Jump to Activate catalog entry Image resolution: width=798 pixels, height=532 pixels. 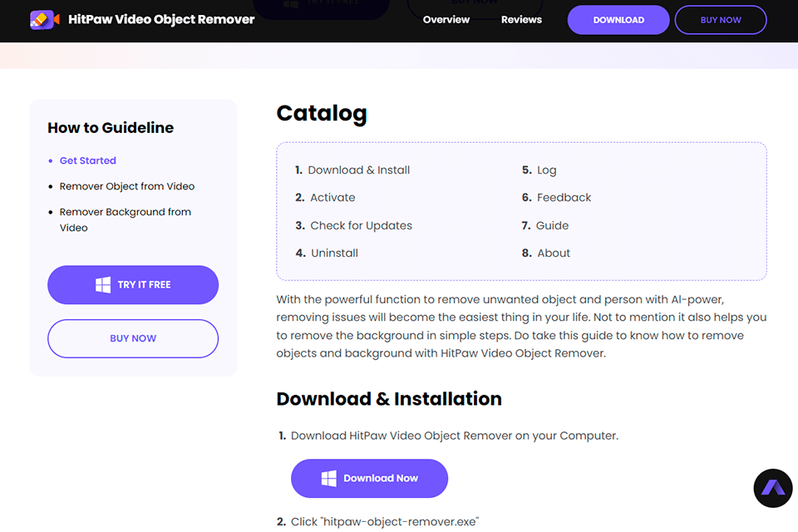(332, 198)
